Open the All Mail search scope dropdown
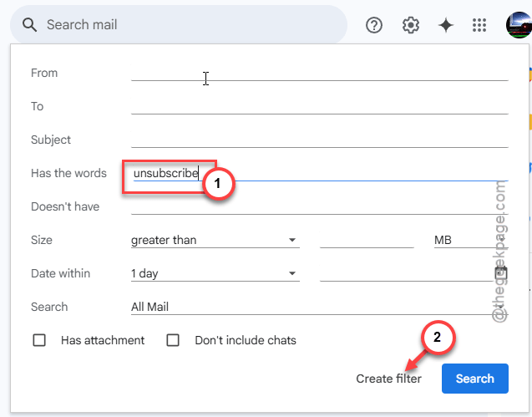This screenshot has width=532, height=417. 319,307
